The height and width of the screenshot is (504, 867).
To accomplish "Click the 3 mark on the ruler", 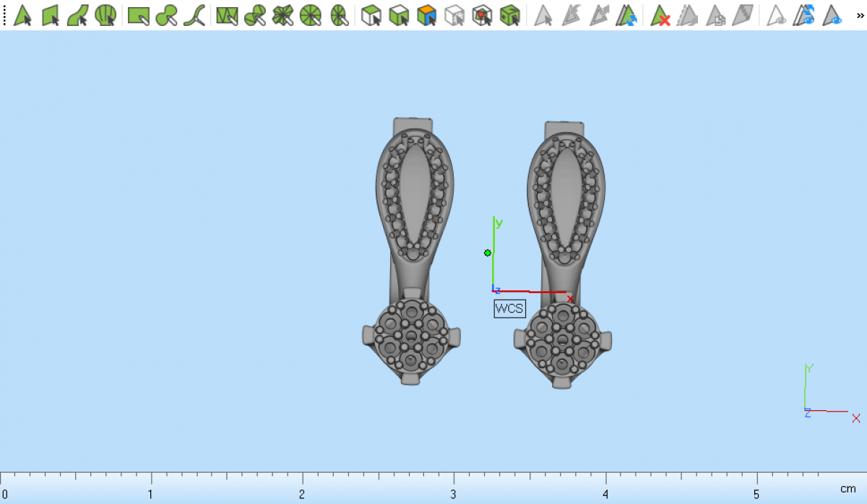I will click(x=454, y=495).
